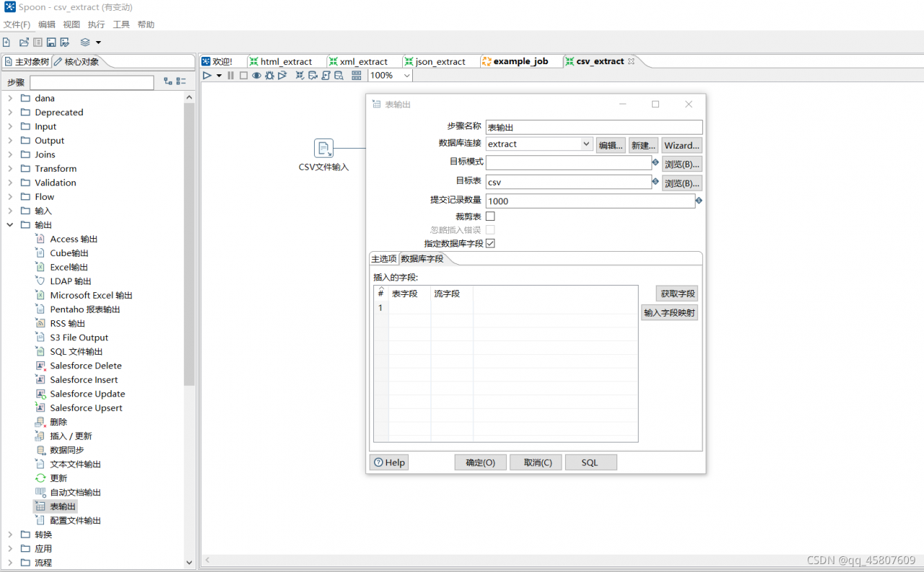The image size is (924, 572).
Task: Click the Replay transformation icon
Action: [x=282, y=75]
